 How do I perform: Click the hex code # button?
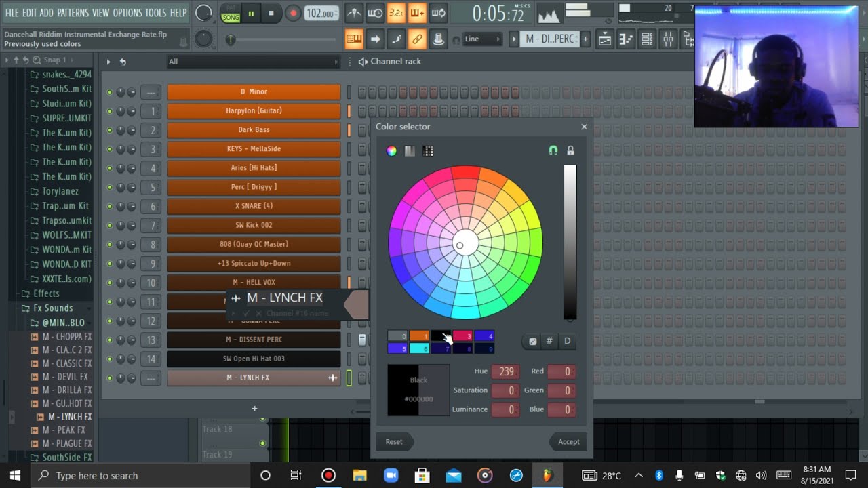tap(549, 341)
